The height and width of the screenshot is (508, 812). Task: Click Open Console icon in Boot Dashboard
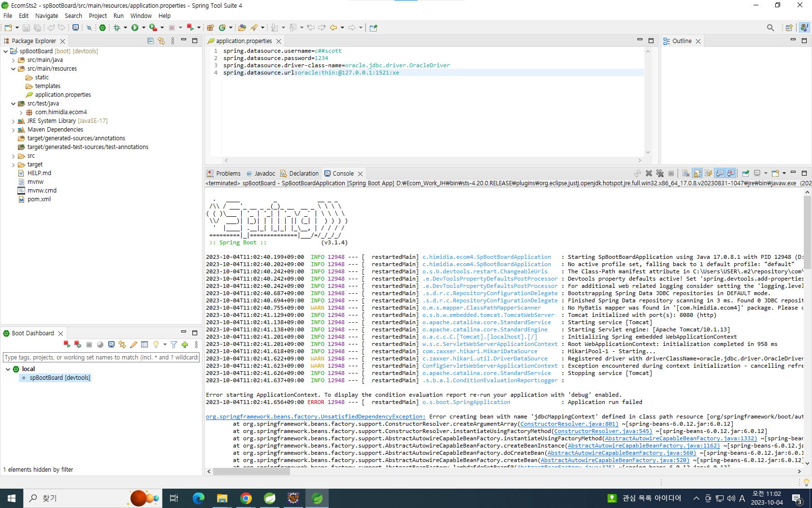[111, 344]
